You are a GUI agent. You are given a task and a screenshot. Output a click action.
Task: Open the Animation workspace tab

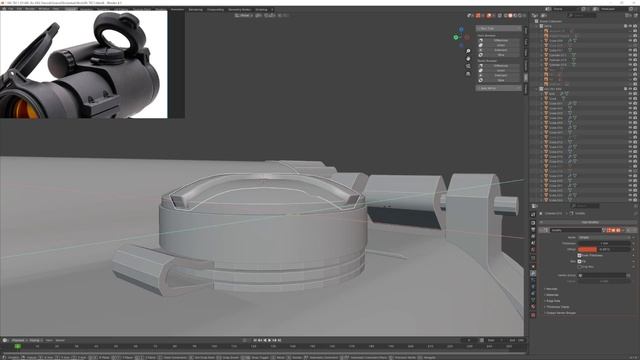[178, 9]
